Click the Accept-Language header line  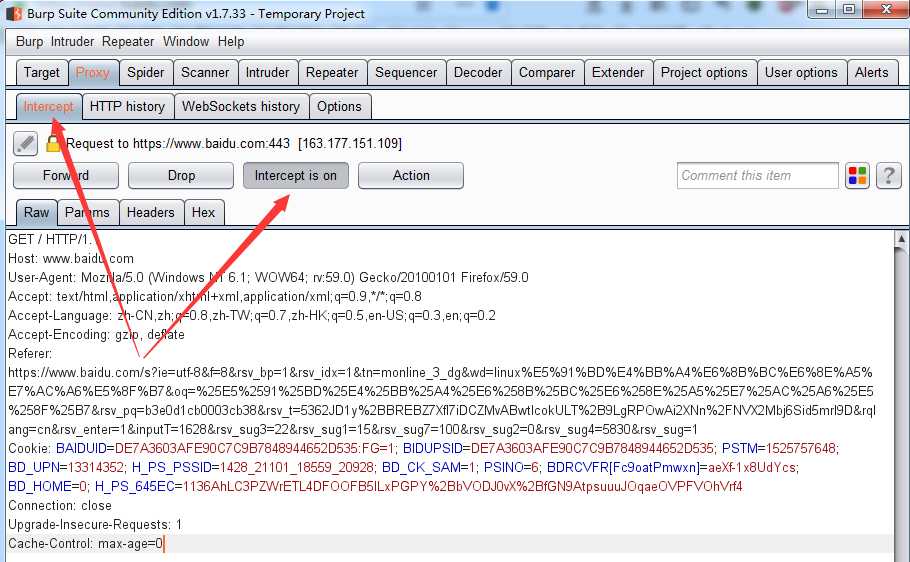point(252,316)
